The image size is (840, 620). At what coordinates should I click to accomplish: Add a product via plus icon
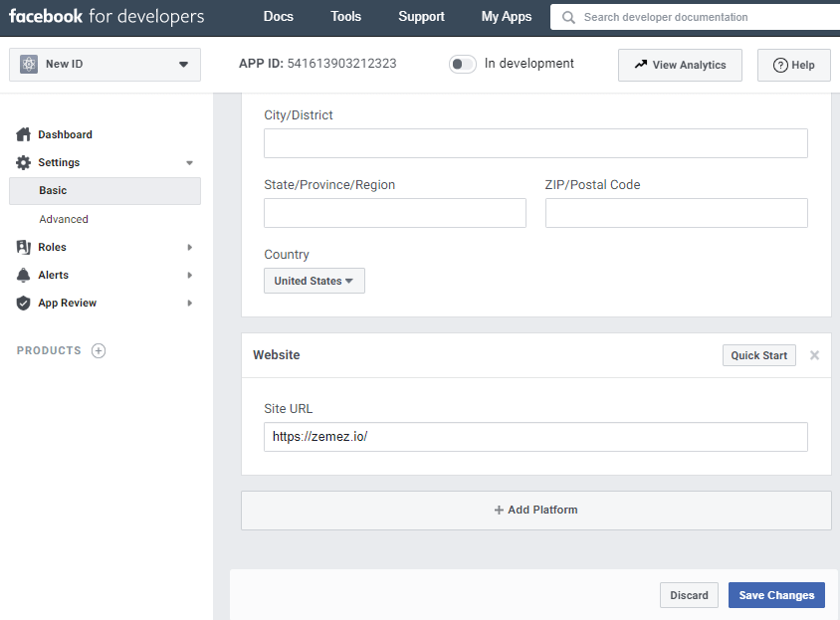[99, 350]
